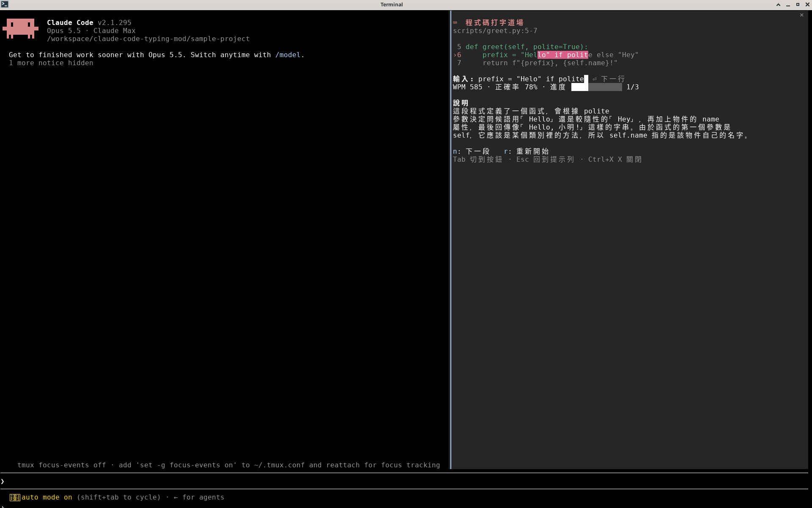This screenshot has width=812, height=508.
Task: Click the 程式碼打字道場 panel title
Action: [x=494, y=23]
